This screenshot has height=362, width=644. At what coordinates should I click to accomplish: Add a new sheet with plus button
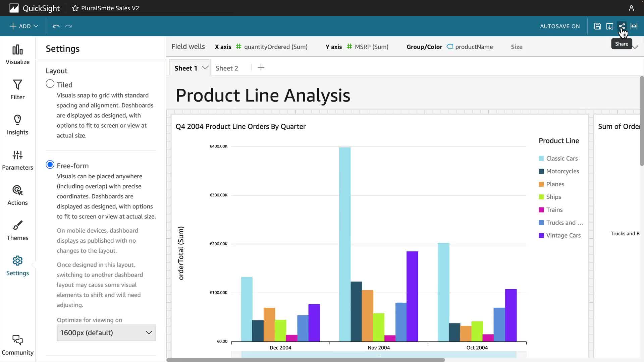[261, 68]
